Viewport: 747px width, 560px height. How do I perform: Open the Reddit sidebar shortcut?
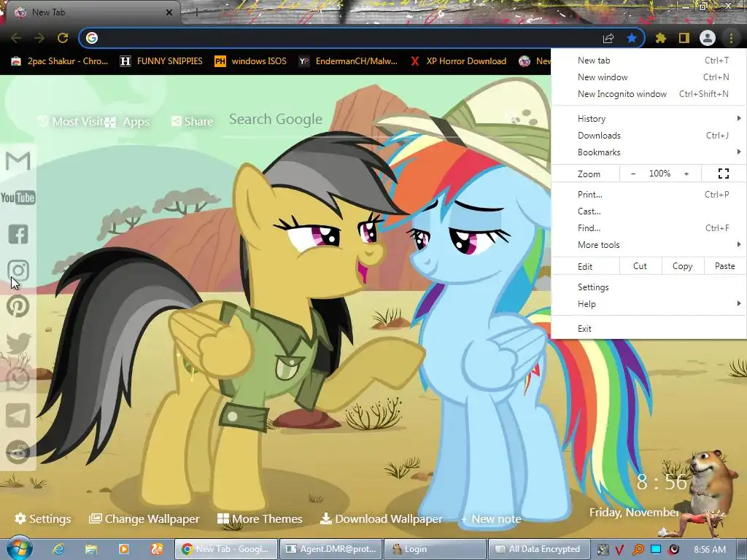pos(18,452)
